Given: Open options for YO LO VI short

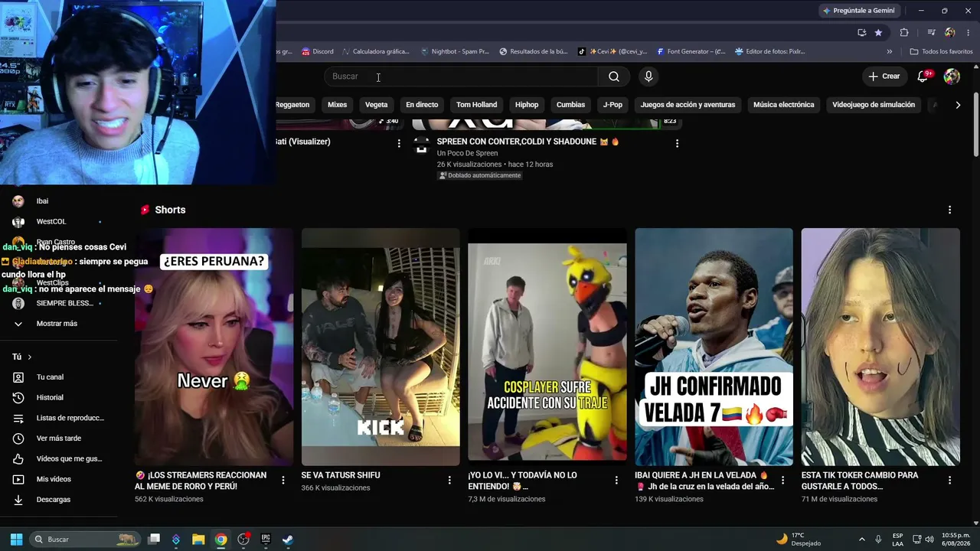Looking at the screenshot, I should 616,480.
